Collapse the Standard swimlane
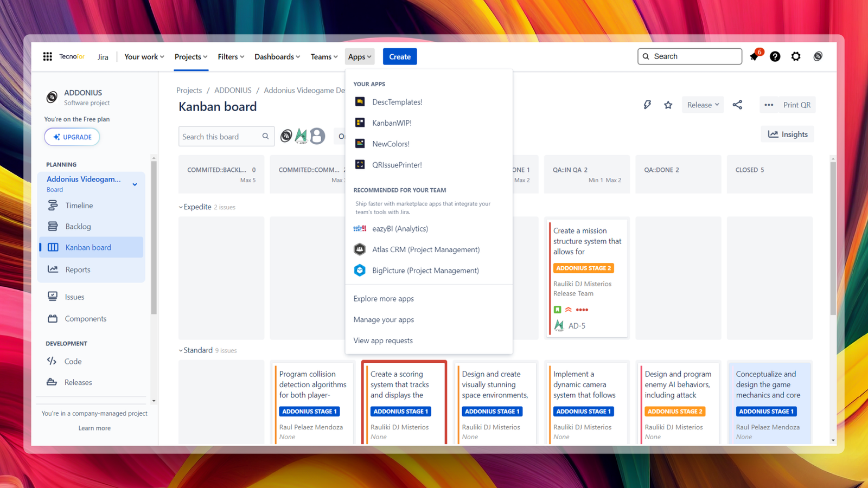Image resolution: width=868 pixels, height=488 pixels. click(x=181, y=350)
